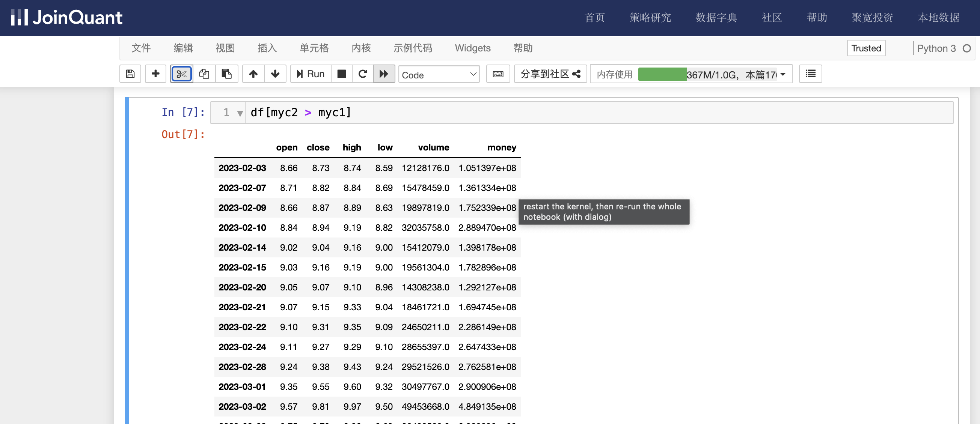Move selected cell up arrow
This screenshot has width=980, height=424.
pyautogui.click(x=253, y=74)
